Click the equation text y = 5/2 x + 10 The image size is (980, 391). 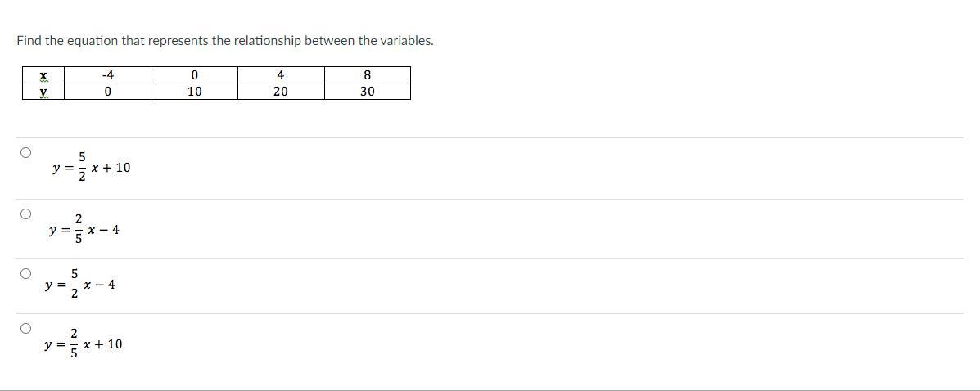(x=92, y=168)
